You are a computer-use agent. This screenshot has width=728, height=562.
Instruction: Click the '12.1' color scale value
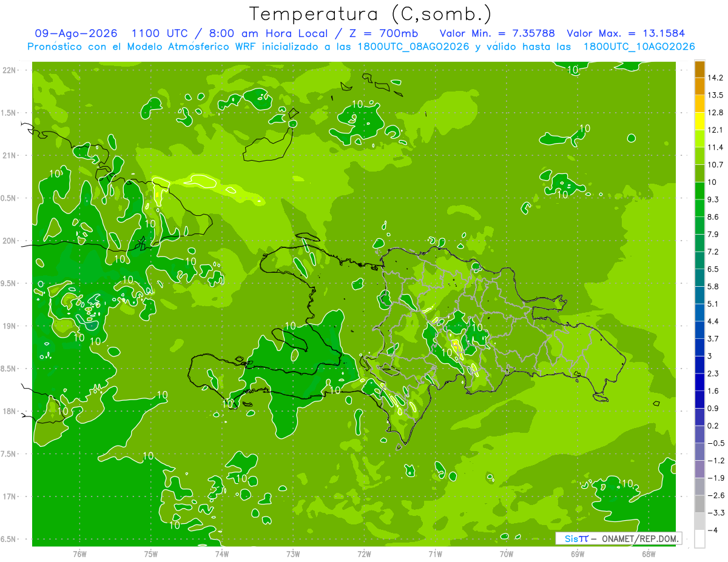(716, 130)
